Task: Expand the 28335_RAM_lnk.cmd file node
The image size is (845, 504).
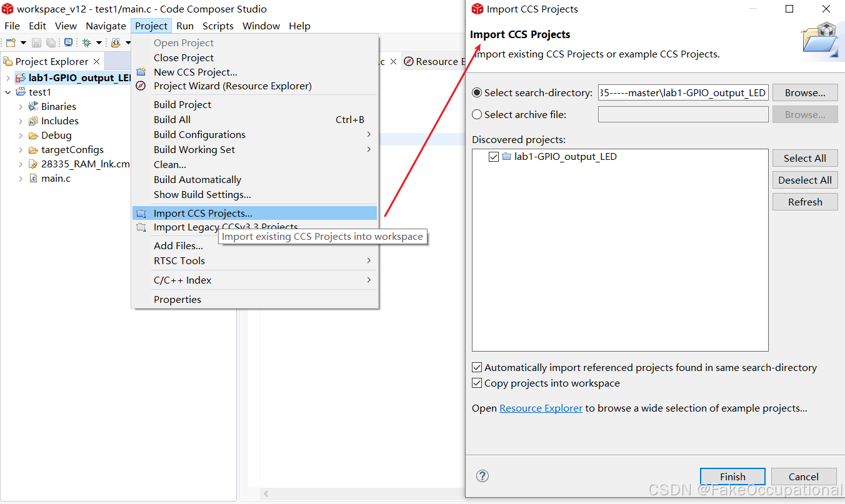Action: (x=20, y=164)
